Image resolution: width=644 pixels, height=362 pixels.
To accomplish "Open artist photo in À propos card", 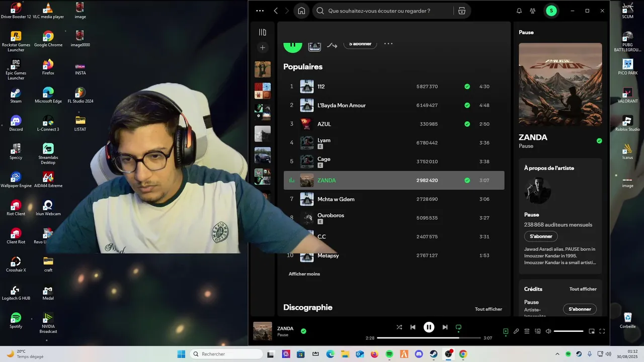I will tap(537, 191).
